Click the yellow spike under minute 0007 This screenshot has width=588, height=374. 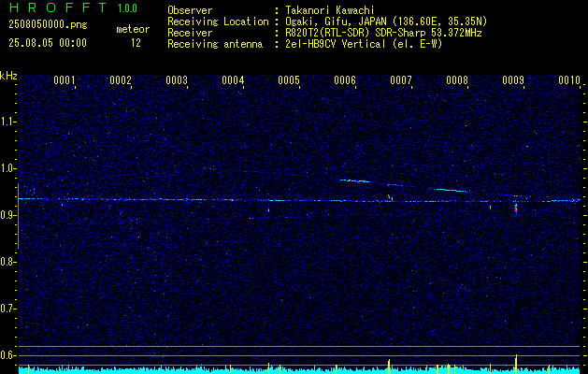pos(389,367)
